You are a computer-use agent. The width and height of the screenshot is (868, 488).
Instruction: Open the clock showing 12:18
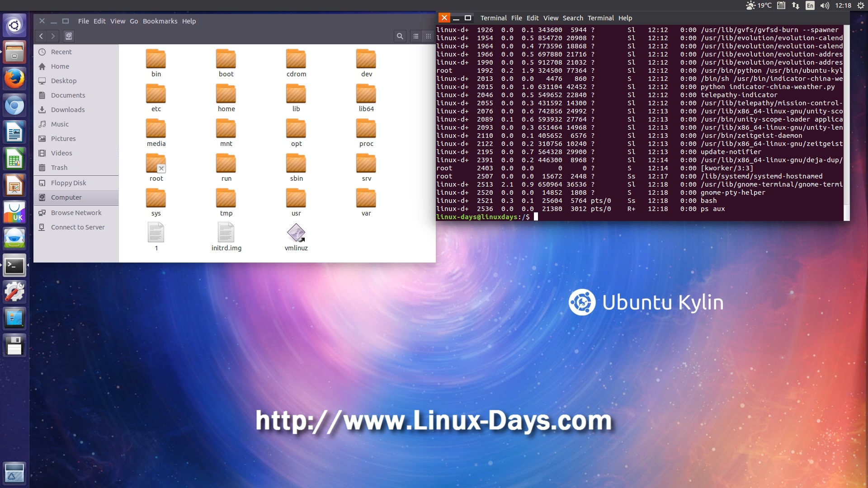[x=843, y=5]
